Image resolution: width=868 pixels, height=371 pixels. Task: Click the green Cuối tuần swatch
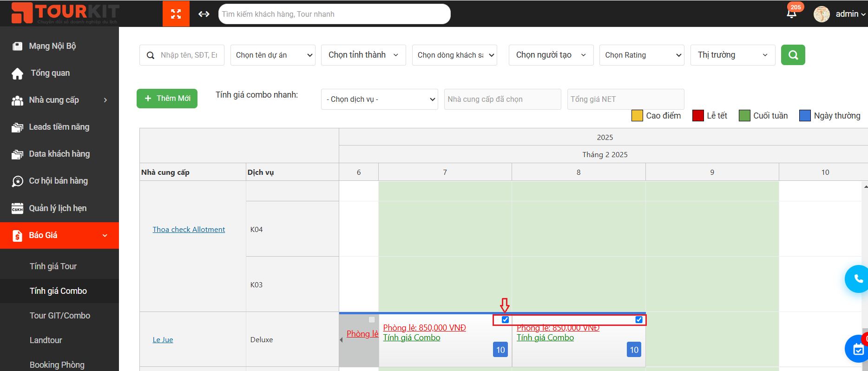tap(744, 116)
